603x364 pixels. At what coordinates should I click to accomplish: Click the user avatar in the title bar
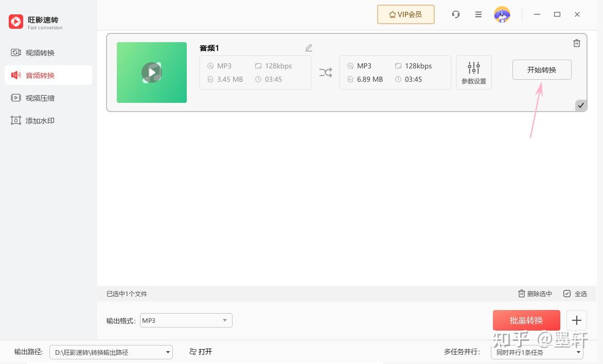coord(502,14)
